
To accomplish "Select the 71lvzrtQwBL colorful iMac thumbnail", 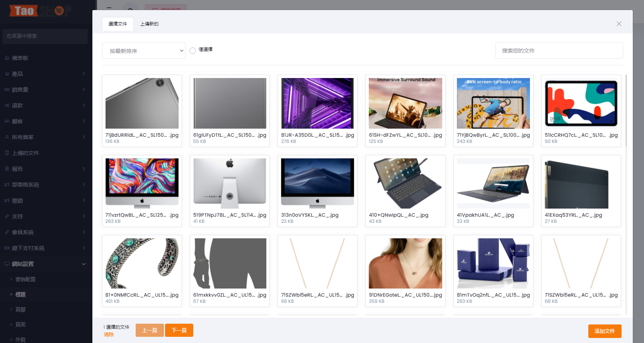I will coord(142,183).
